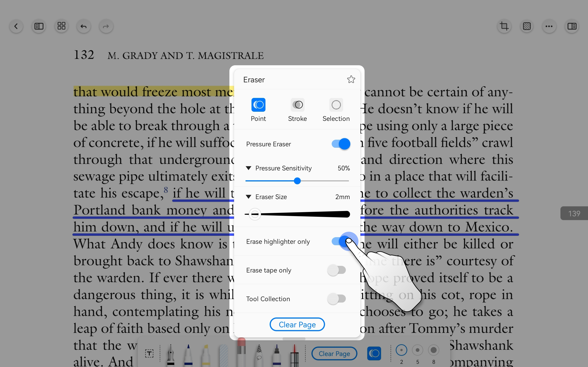
Task: Select the fountain pen tool
Action: (x=171, y=354)
